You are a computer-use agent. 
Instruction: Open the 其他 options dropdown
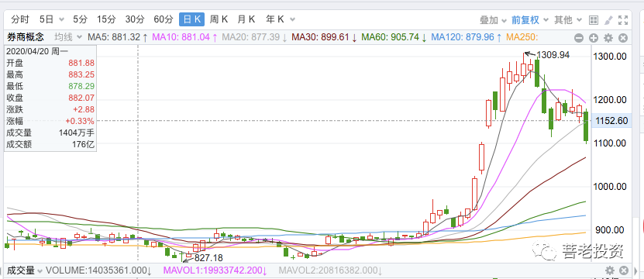pos(568,19)
